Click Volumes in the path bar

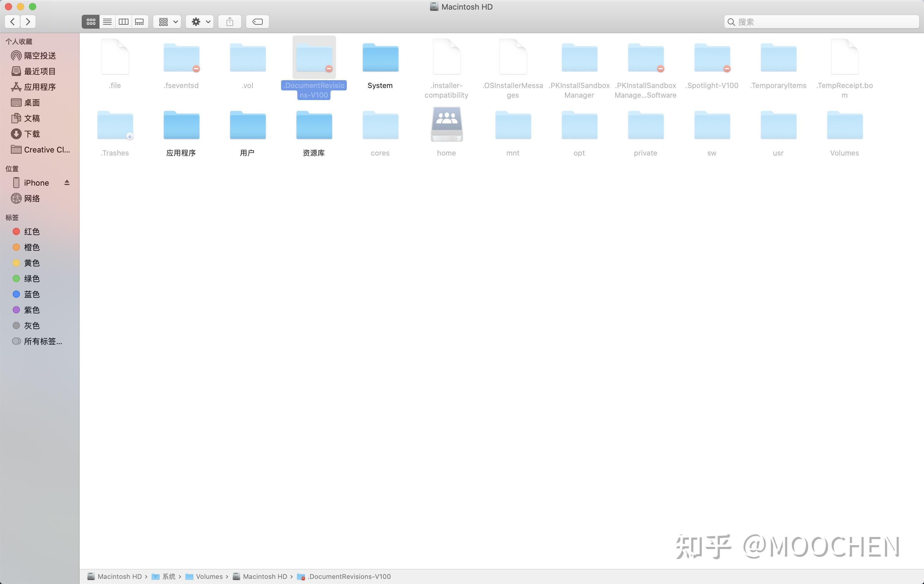point(209,576)
